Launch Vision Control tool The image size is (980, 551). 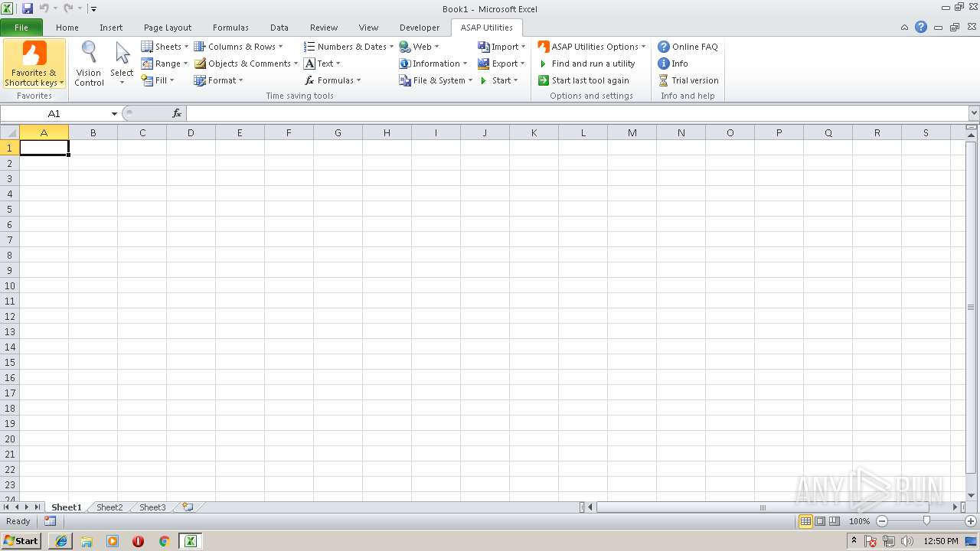click(x=89, y=64)
